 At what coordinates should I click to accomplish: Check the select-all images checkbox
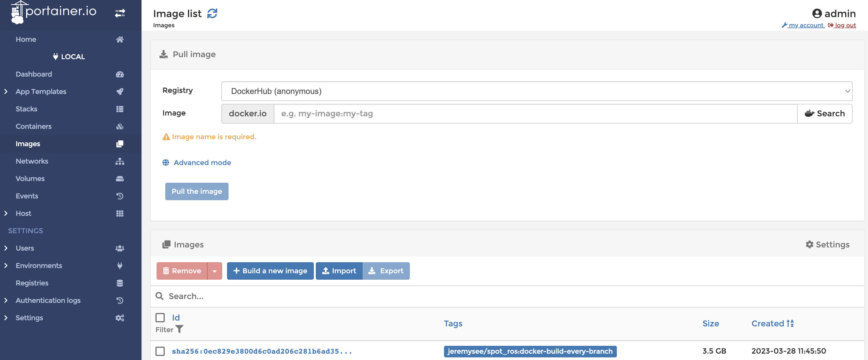(x=160, y=317)
